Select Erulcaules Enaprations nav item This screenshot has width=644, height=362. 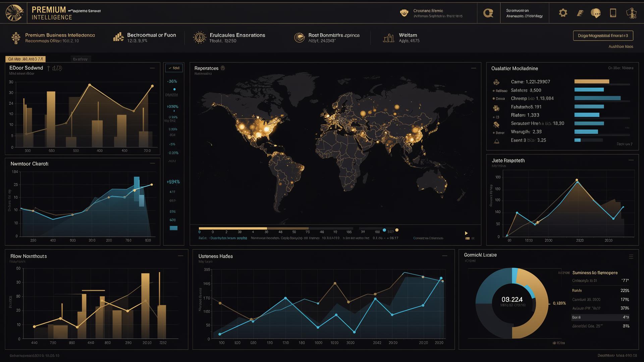(x=229, y=38)
